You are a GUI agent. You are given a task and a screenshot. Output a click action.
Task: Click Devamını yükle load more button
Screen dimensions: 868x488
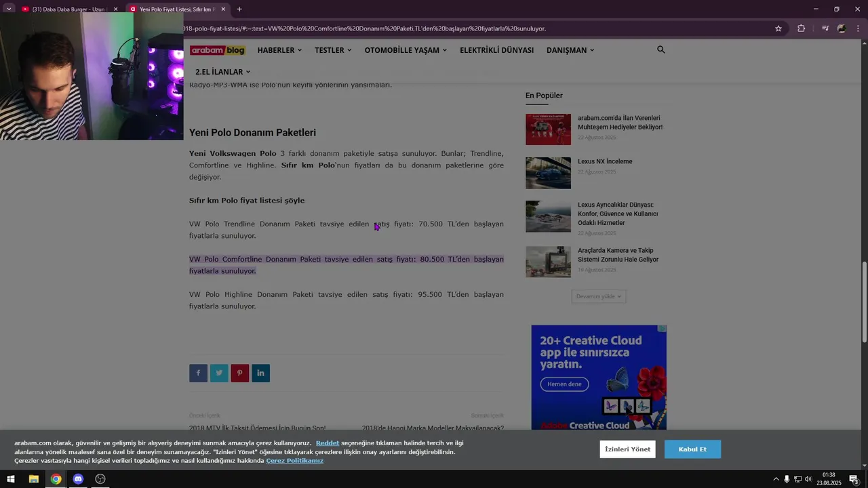598,296
